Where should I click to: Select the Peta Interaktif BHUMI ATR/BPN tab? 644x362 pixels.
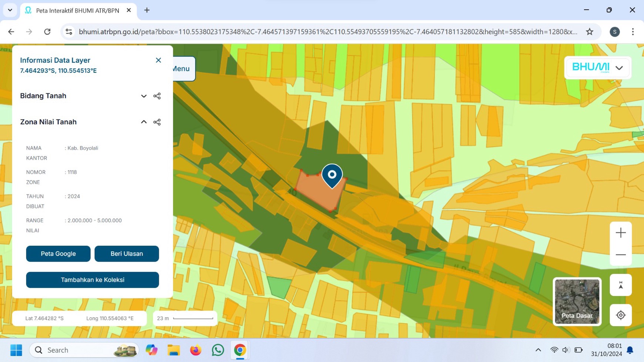(78, 10)
